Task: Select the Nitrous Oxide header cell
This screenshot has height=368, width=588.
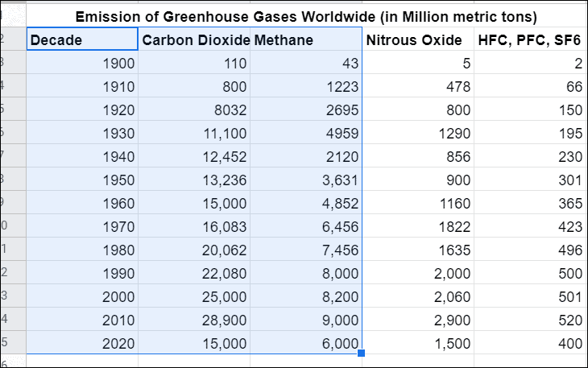Action: 418,39
